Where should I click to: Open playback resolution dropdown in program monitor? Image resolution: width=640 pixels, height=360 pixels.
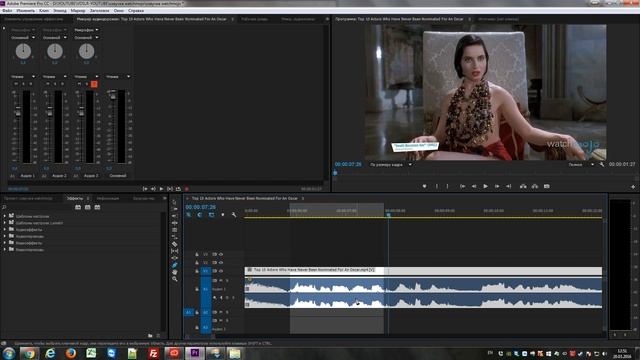click(x=581, y=164)
